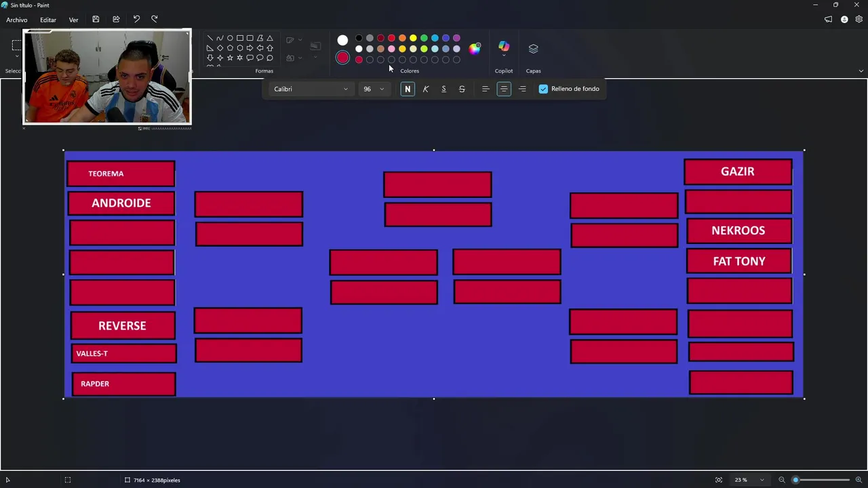Center align the text
Viewport: 868px width, 488px height.
coord(504,89)
